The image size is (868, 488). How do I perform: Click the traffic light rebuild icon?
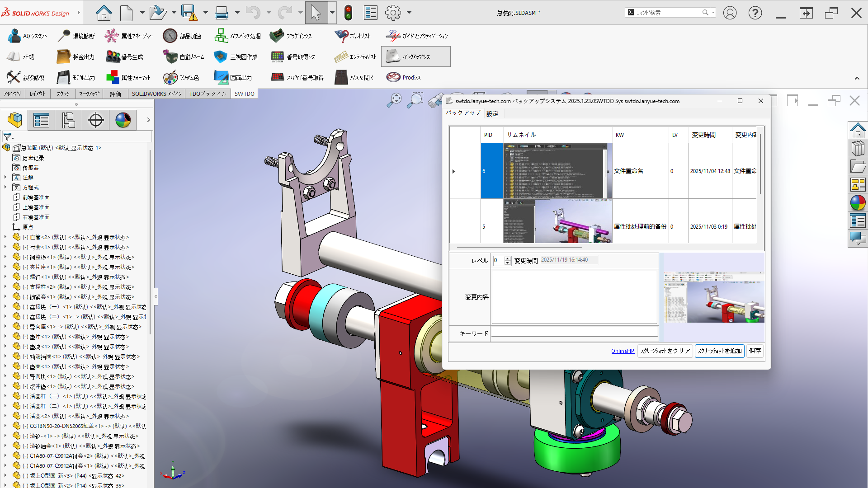(x=348, y=13)
